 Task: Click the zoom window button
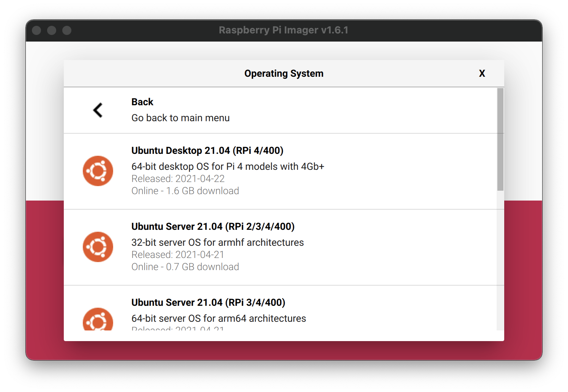[67, 30]
